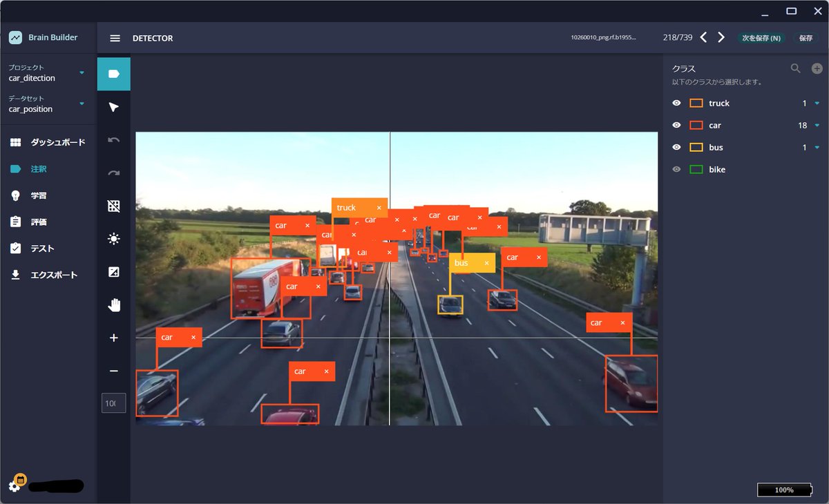Select the pointer selection tool
This screenshot has width=829, height=504.
(x=114, y=107)
